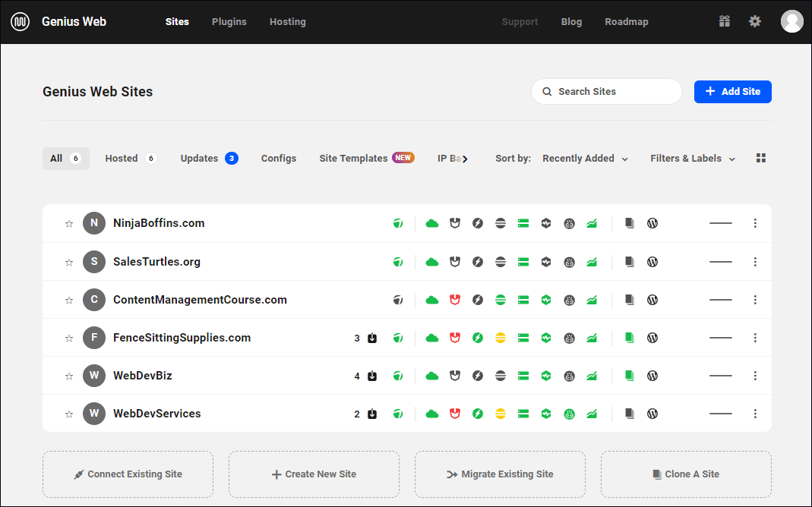
Task: Open Sites in the top navigation
Action: pos(177,22)
